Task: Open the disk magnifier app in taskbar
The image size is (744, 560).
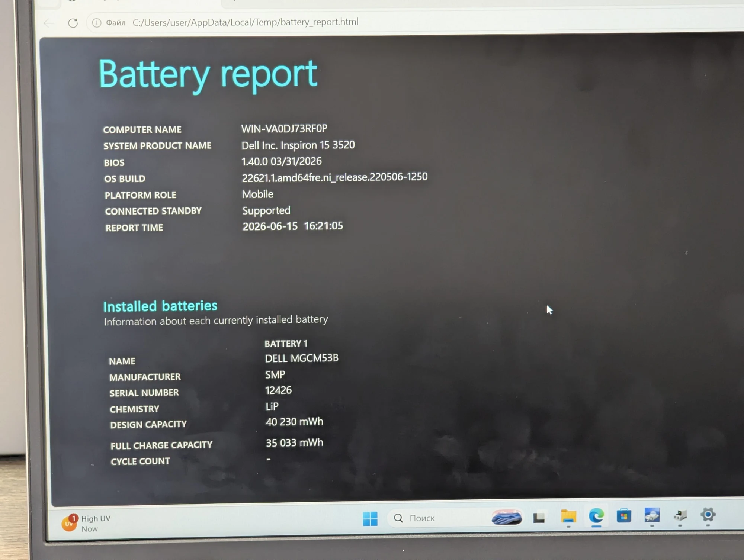Action: tap(652, 515)
